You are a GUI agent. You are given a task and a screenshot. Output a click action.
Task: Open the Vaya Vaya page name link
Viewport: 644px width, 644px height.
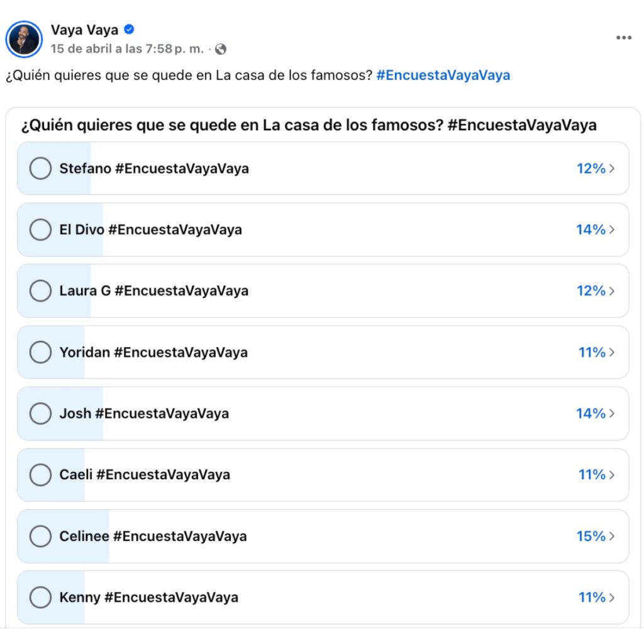point(84,30)
